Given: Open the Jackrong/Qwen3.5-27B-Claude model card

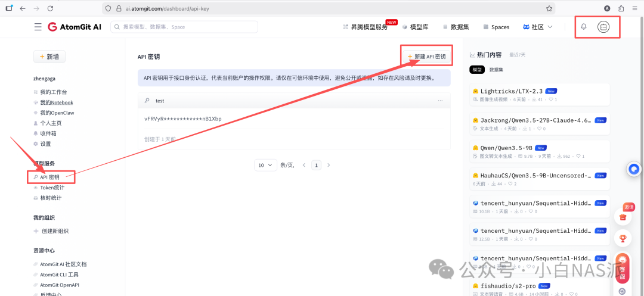Looking at the screenshot, I should pyautogui.click(x=540, y=124).
